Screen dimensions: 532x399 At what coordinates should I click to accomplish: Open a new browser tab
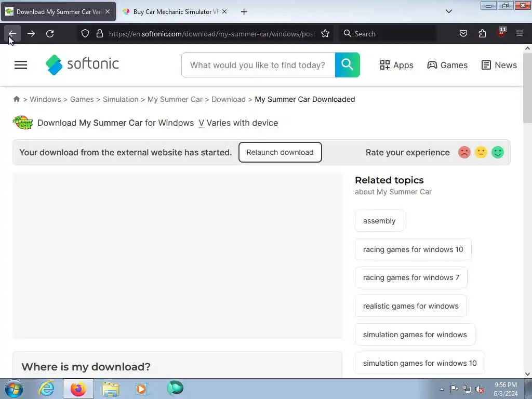point(244,12)
